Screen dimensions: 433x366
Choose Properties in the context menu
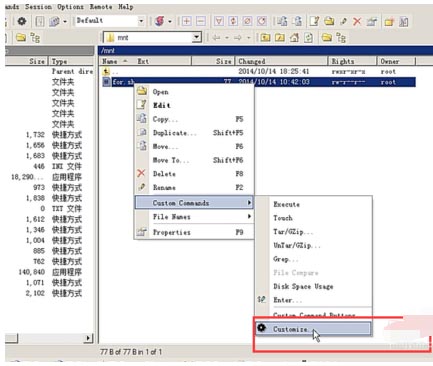coord(194,232)
